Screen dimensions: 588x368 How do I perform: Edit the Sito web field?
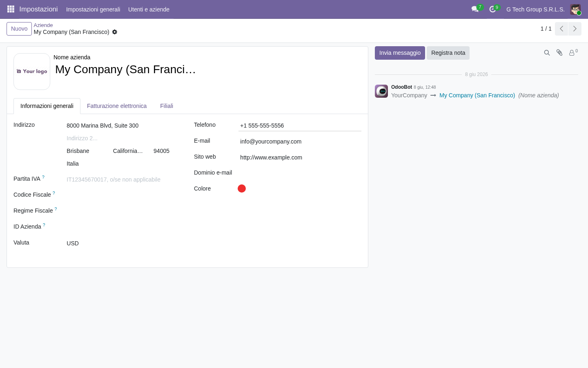[x=300, y=157]
